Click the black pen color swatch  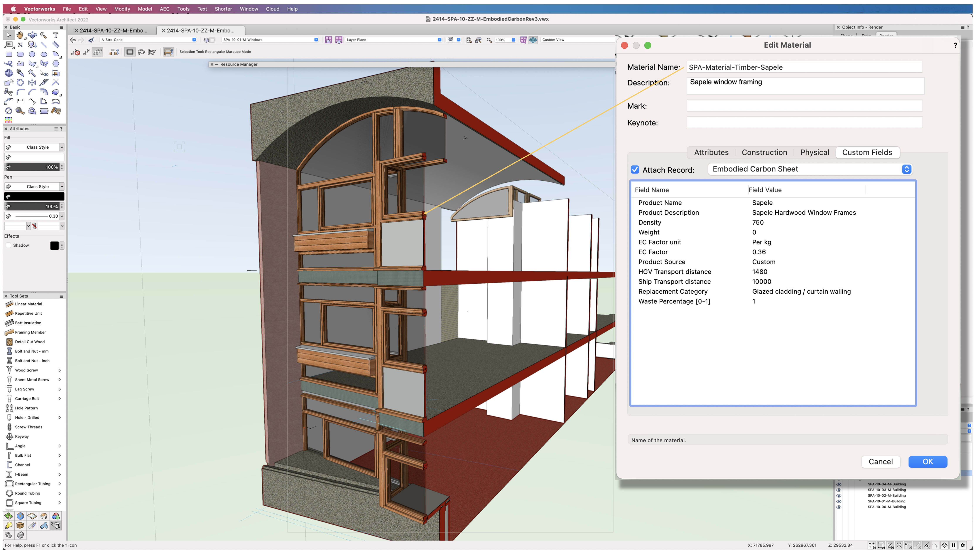click(34, 197)
